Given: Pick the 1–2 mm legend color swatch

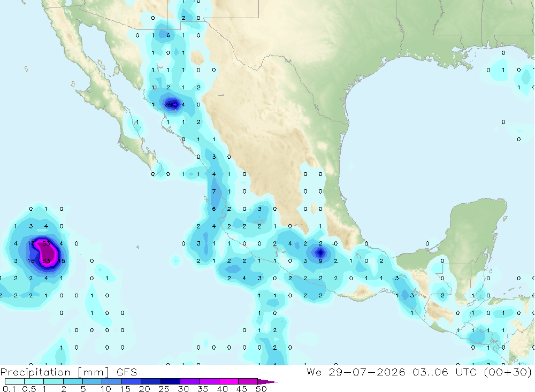Looking at the screenshot, I should [53, 381].
